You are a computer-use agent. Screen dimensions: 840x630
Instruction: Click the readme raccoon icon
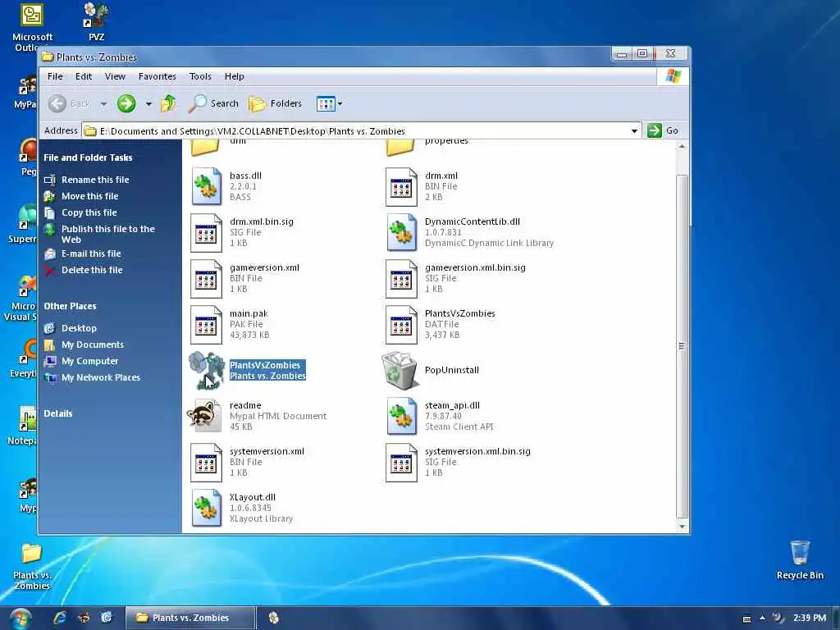point(204,416)
